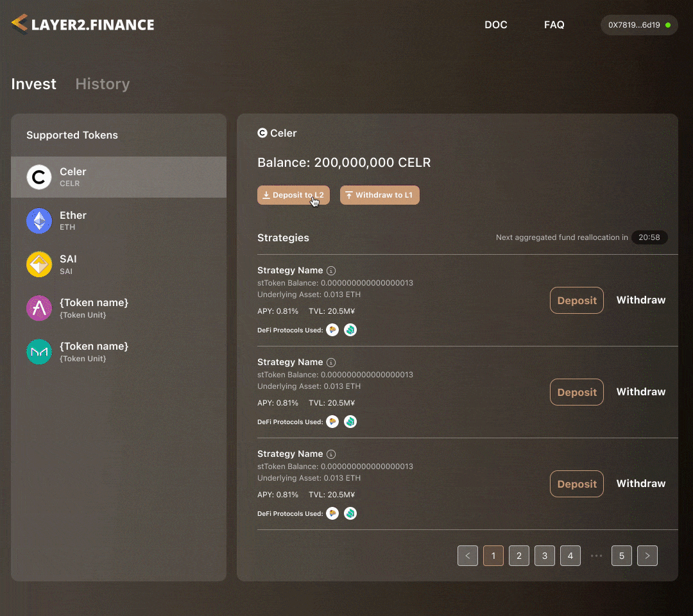Image resolution: width=693 pixels, height=616 pixels.
Task: Go to previous page with left chevron
Action: coord(468,556)
